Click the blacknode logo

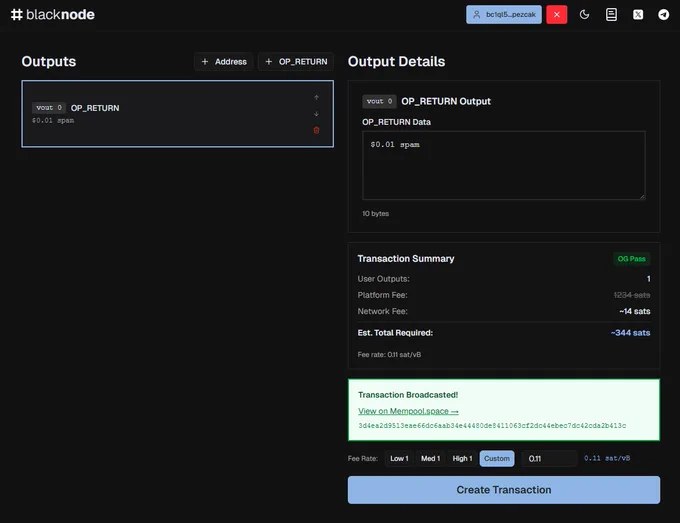(x=52, y=15)
